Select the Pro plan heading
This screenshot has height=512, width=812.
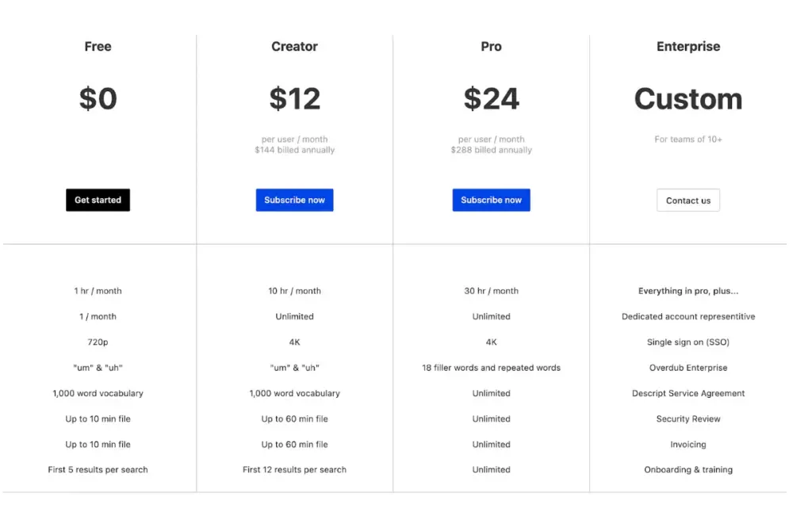coord(491,47)
